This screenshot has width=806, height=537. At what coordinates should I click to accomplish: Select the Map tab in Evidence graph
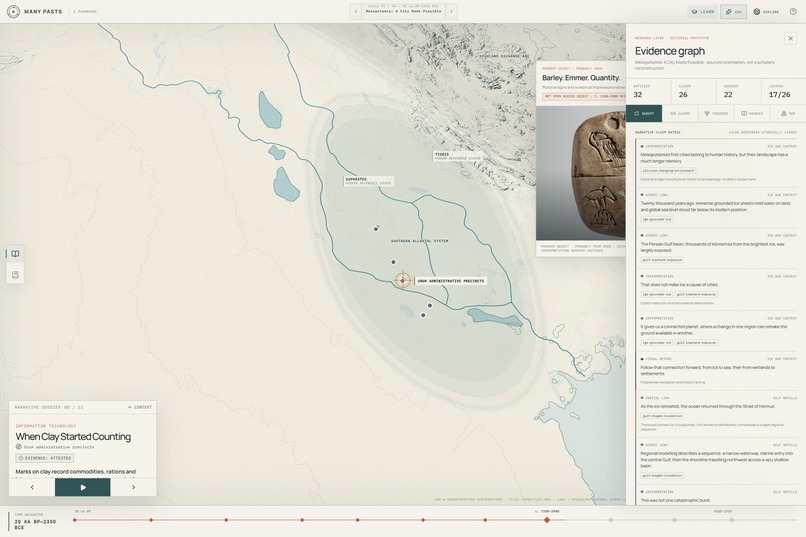788,113
